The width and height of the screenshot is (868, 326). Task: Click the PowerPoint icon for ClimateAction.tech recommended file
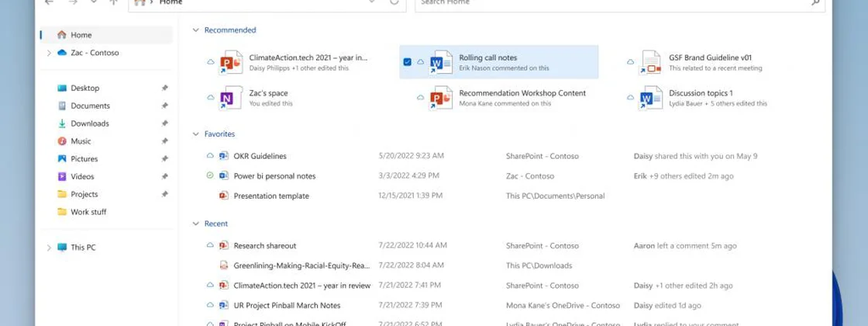click(x=231, y=62)
